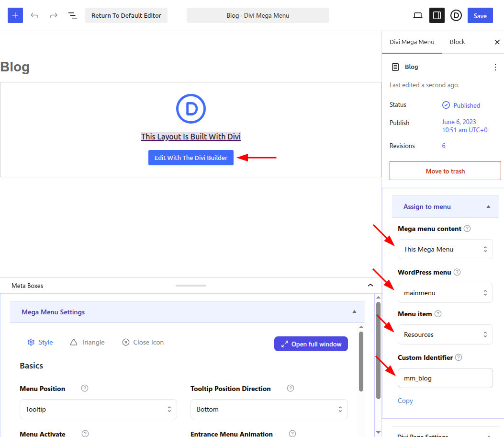Click Return To Default Editor button

[x=126, y=15]
